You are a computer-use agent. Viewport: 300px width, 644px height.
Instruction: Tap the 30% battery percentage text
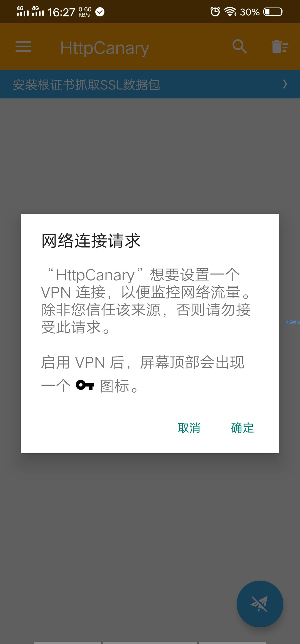tap(249, 12)
